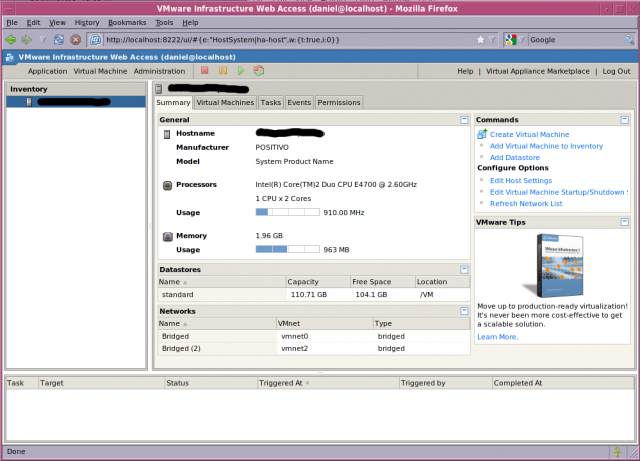The image size is (640, 461).
Task: Open the Application menu
Action: [47, 71]
